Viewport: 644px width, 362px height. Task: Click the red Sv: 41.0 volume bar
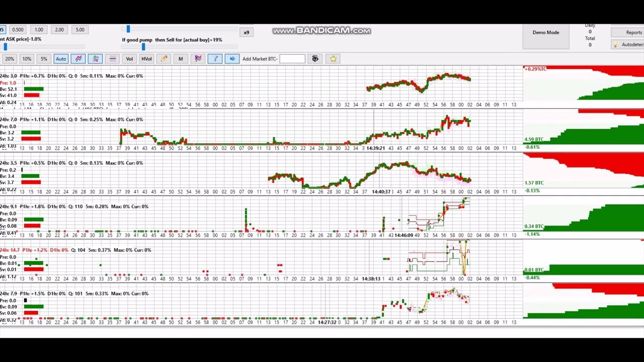(31, 95)
